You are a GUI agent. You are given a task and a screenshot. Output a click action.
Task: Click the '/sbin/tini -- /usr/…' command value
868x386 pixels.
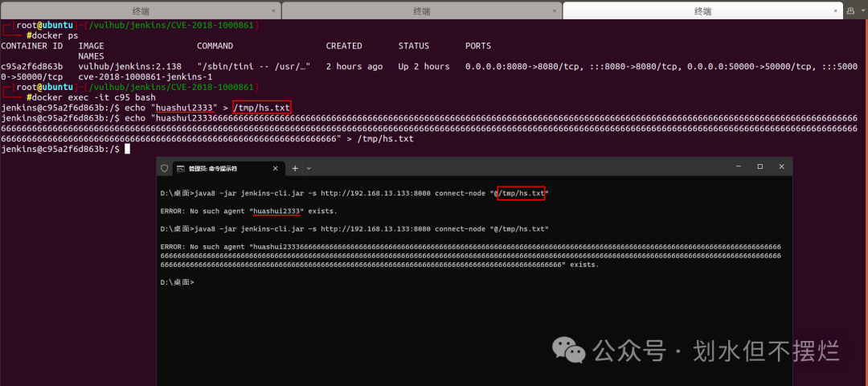click(253, 67)
